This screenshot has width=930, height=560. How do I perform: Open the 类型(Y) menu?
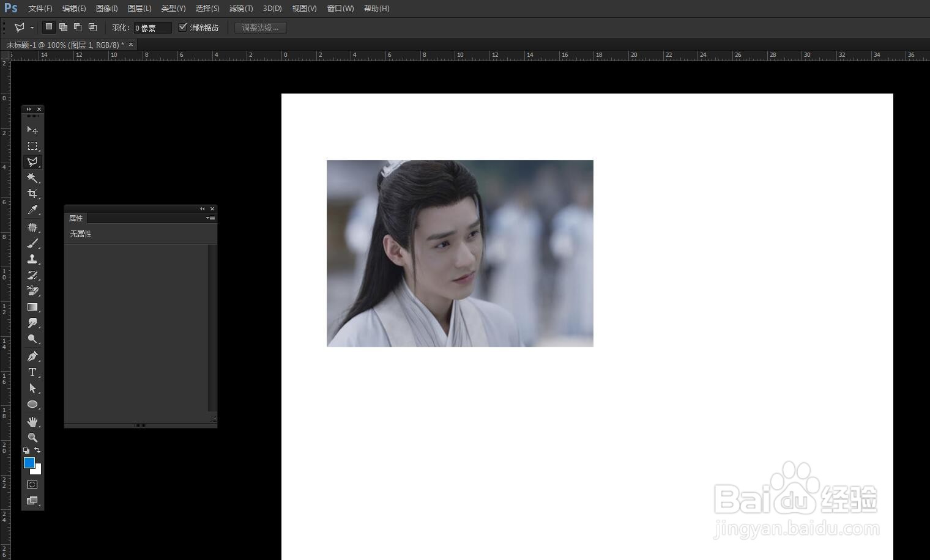pyautogui.click(x=173, y=9)
